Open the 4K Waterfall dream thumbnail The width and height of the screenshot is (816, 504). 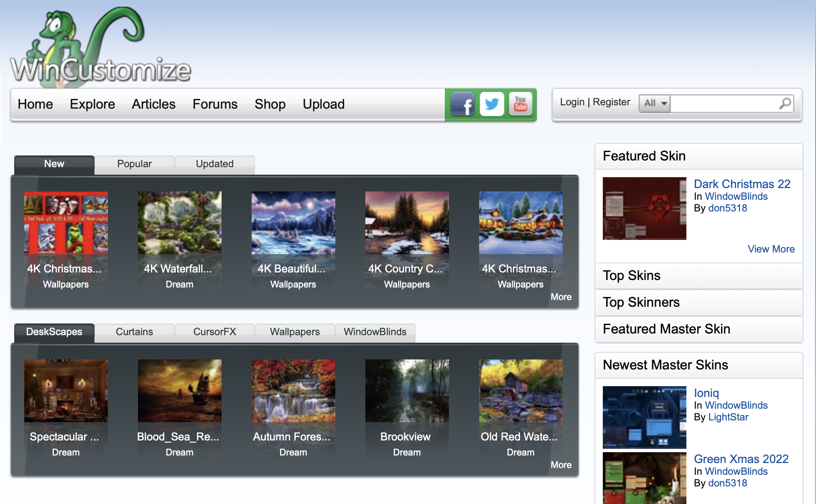pyautogui.click(x=180, y=223)
